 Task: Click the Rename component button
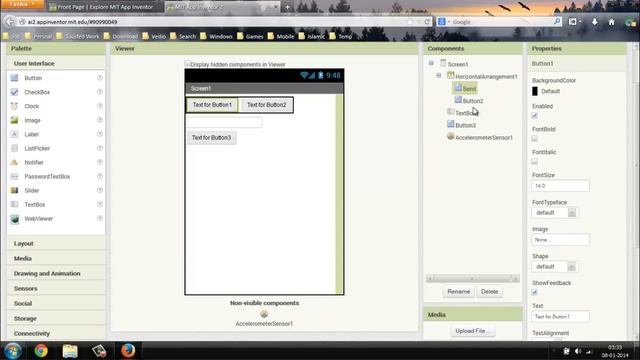[458, 291]
